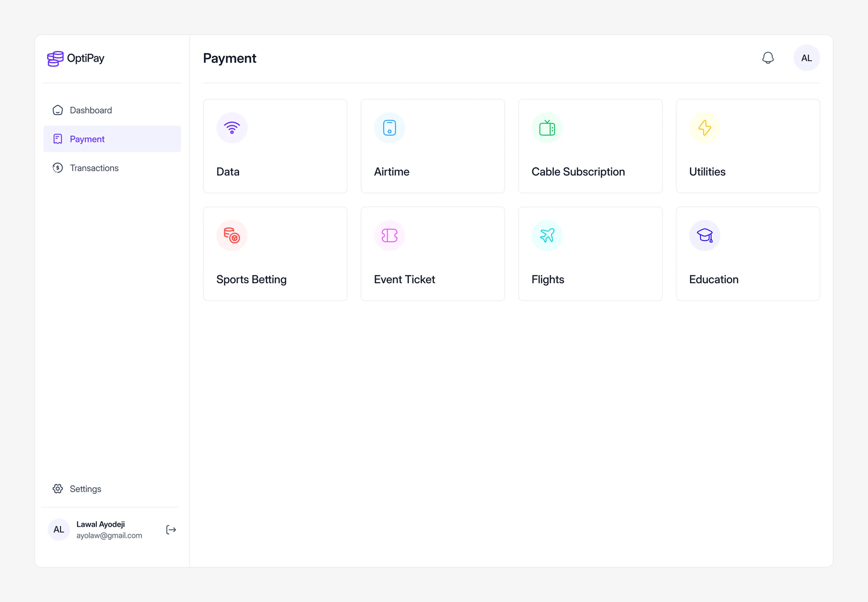Click the OptiPay stacked coins logo icon
This screenshot has height=602, width=868.
[55, 59]
